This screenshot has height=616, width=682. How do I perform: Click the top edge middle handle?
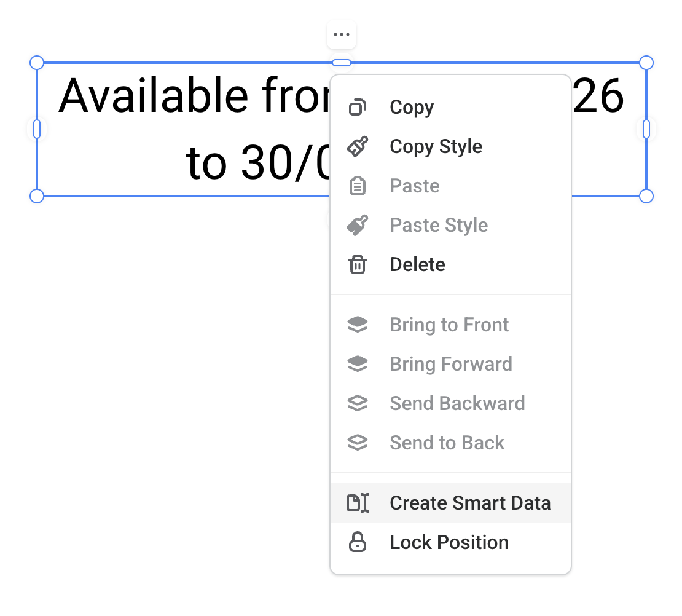[x=342, y=63]
